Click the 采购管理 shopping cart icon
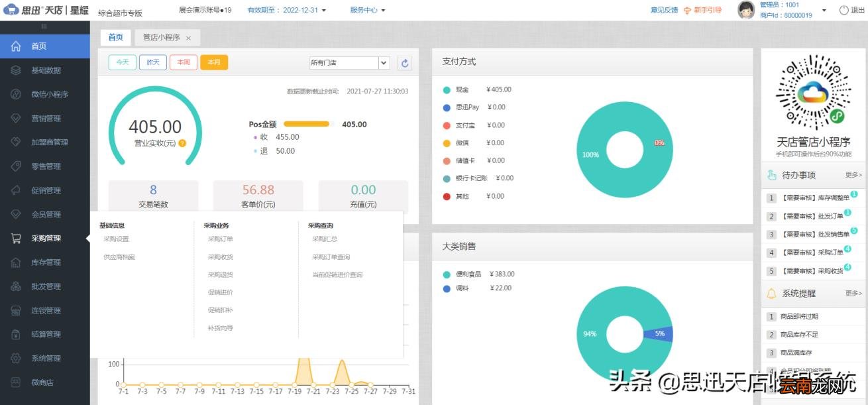This screenshot has height=405, width=868. [16, 238]
